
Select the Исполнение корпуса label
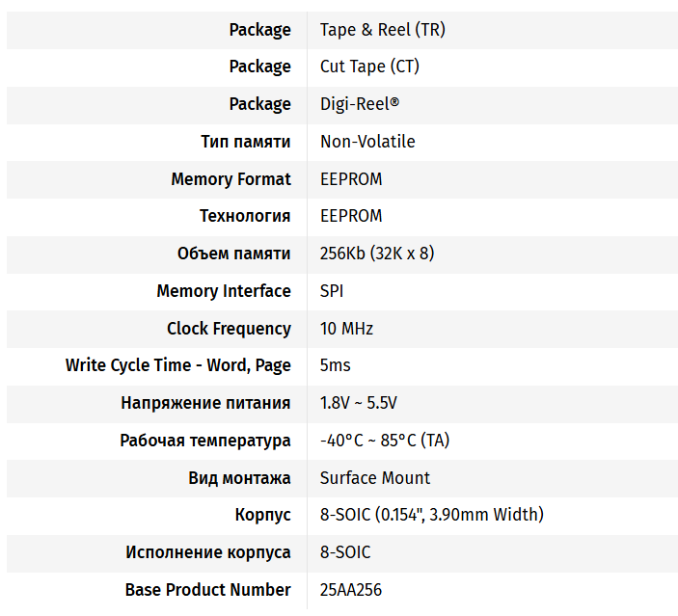point(208,552)
